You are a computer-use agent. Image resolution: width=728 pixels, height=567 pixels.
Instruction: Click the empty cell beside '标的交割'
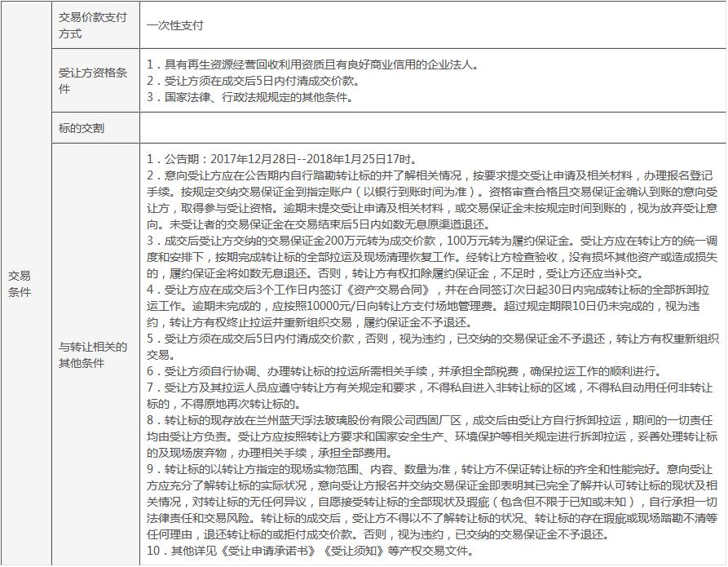coord(432,128)
